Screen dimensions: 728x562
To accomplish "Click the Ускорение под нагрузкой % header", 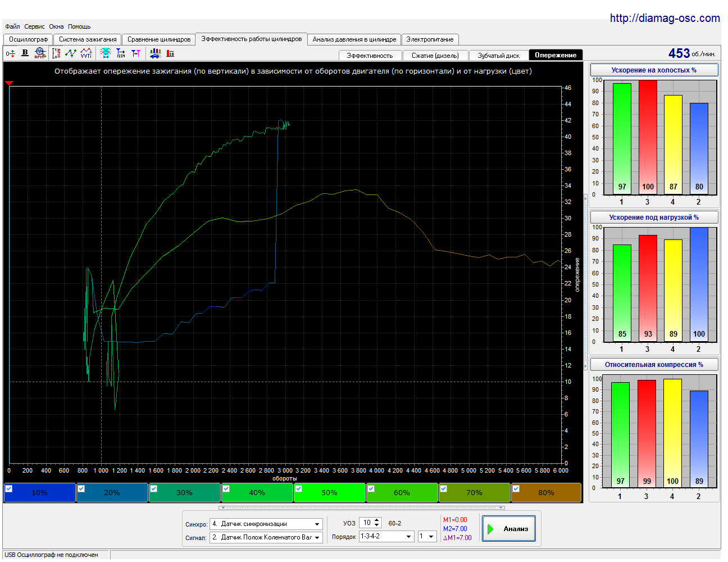I will (x=654, y=217).
